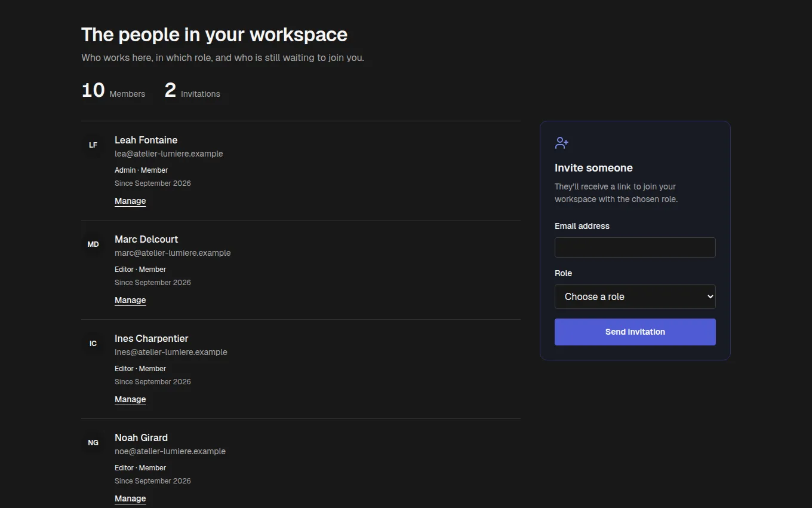Click the page title The people in your workspace
Screen dimensions: 812x508
pos(214,35)
